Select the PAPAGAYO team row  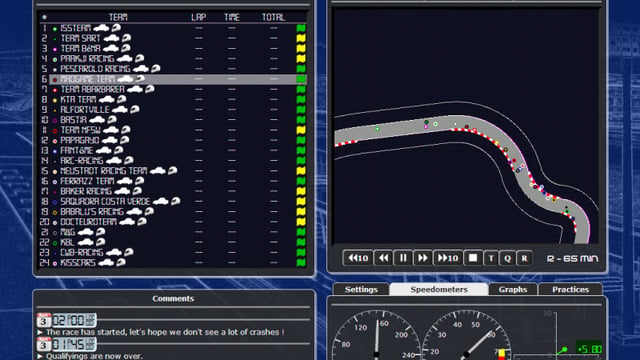click(173, 140)
